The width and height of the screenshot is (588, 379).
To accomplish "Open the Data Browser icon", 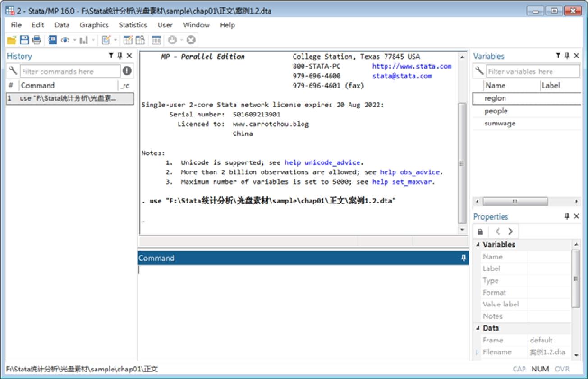I will pos(140,41).
